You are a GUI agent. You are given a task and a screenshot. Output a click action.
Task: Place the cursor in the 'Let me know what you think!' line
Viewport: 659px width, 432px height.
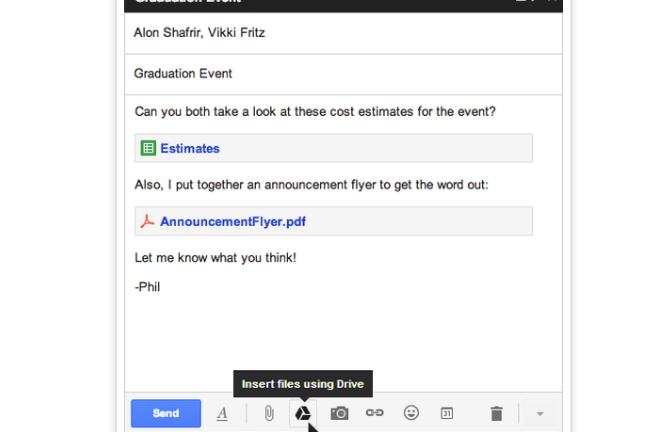(216, 258)
